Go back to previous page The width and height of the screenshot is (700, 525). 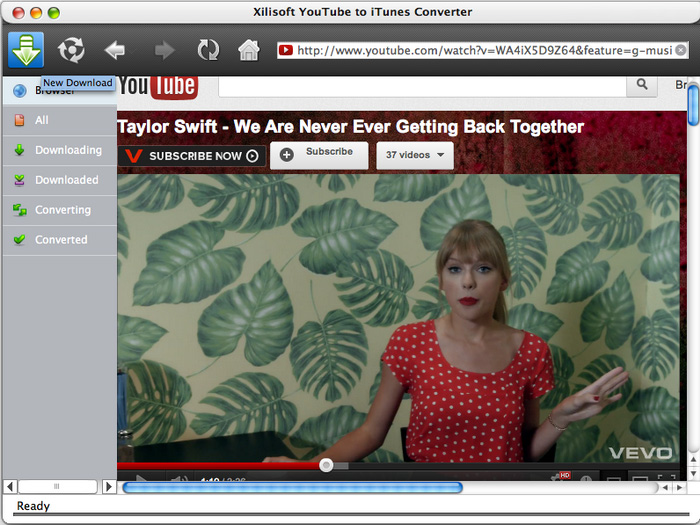coord(115,49)
